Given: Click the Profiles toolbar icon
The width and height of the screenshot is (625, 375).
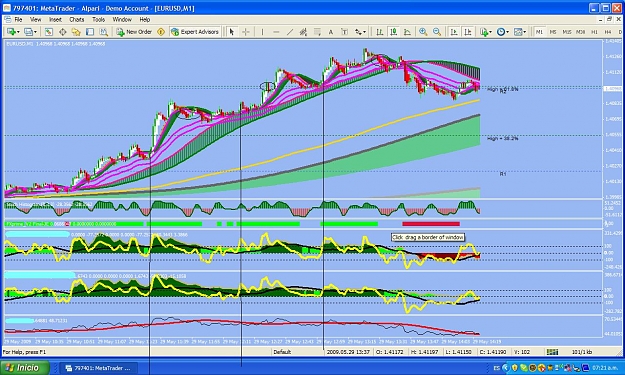Looking at the screenshot, I should [28, 32].
